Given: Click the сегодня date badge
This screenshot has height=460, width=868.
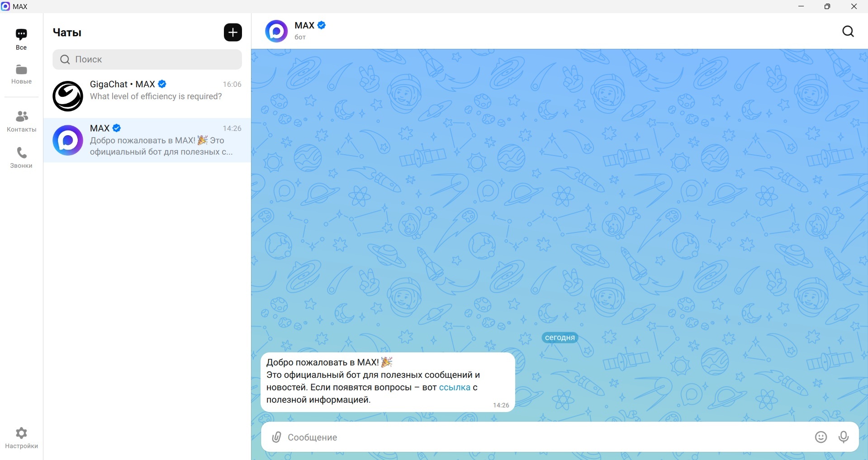Looking at the screenshot, I should [x=560, y=337].
